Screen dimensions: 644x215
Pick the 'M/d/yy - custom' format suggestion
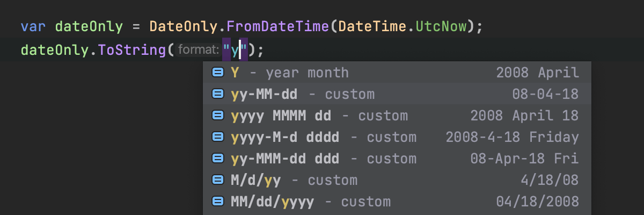click(294, 180)
